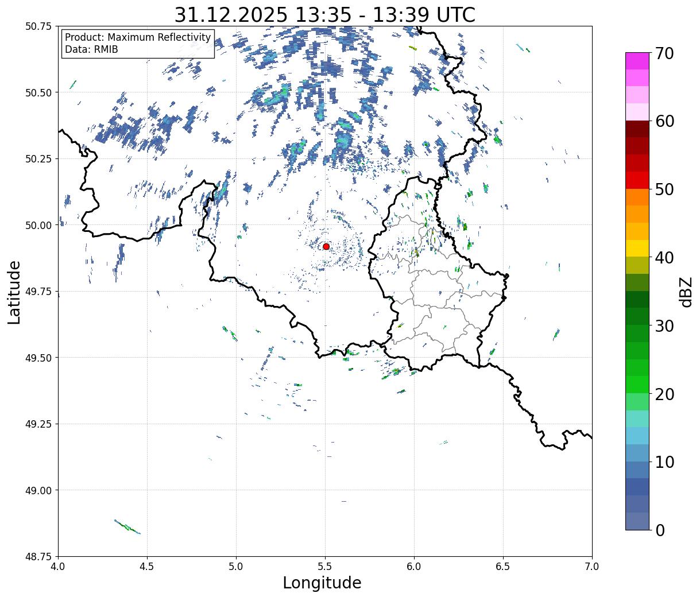Click the yellow colorbar swatch above 40
This screenshot has width=700, height=597.
tap(637, 248)
